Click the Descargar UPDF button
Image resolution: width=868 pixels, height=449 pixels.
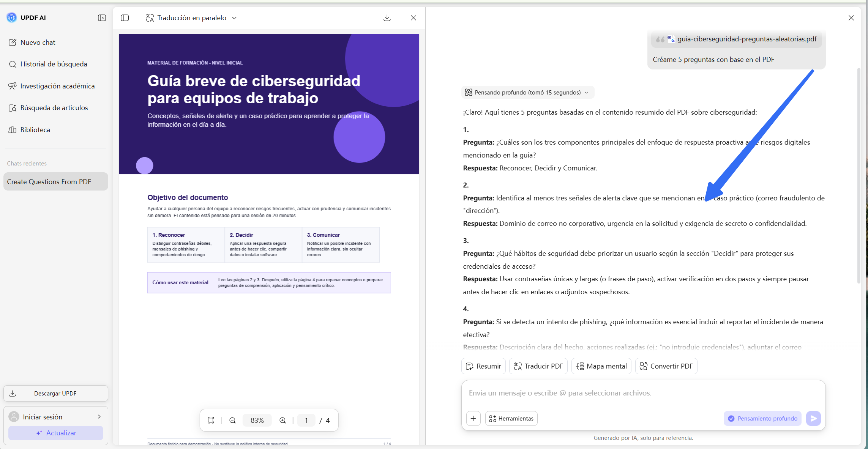(56, 394)
